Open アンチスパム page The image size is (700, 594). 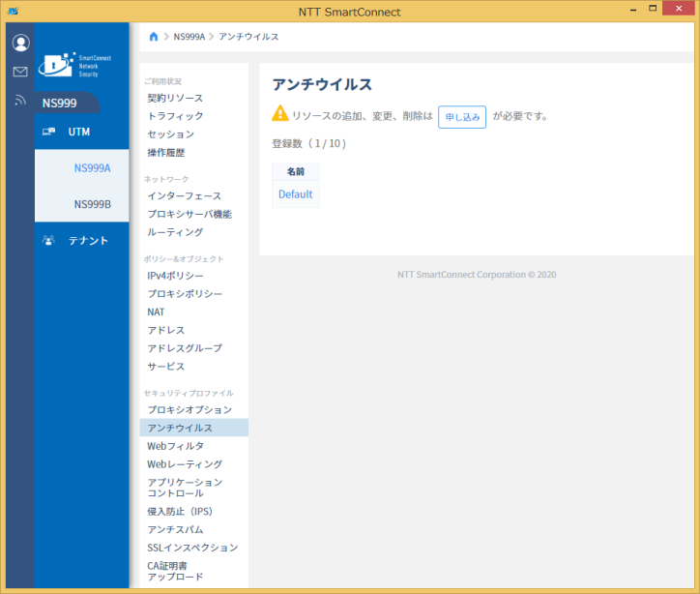175,530
